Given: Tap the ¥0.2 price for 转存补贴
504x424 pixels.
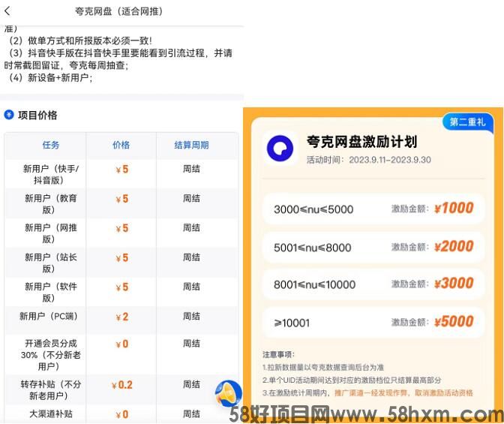Looking at the screenshot, I should 121,385.
